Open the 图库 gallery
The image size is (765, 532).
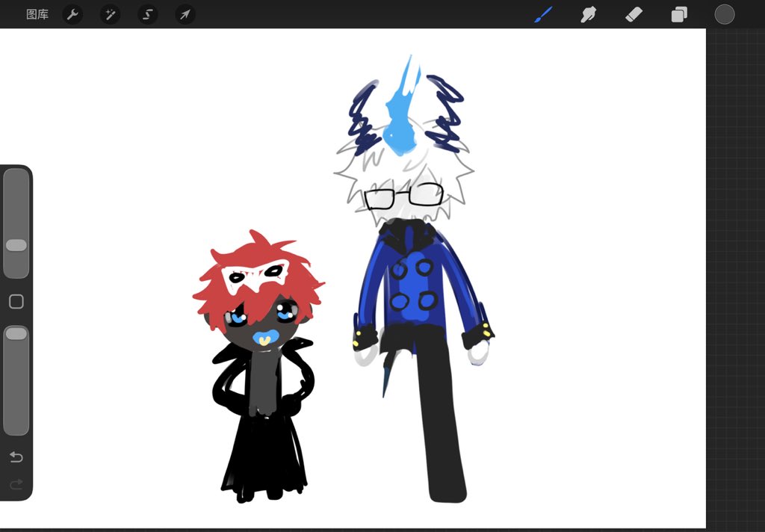point(37,14)
